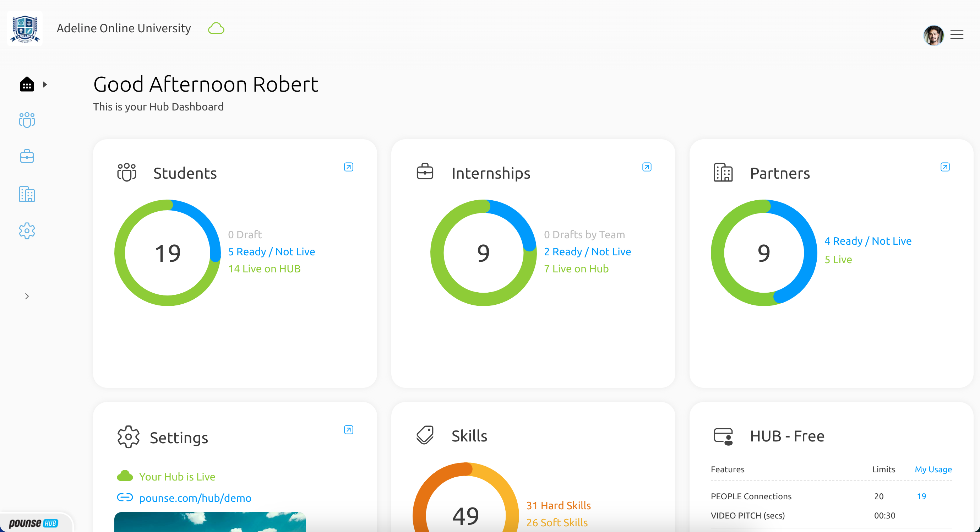Click PEOPLE Connections usage value 19
The image size is (980, 532).
921,496
